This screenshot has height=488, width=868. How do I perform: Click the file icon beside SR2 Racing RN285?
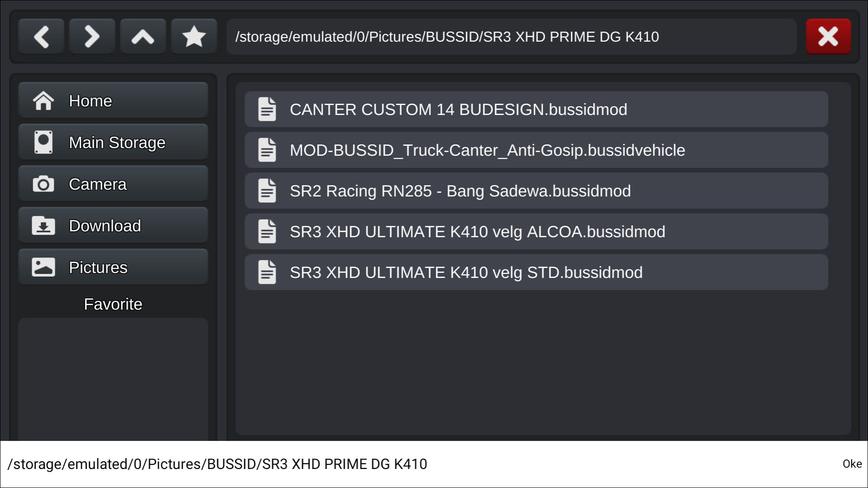[x=267, y=191]
